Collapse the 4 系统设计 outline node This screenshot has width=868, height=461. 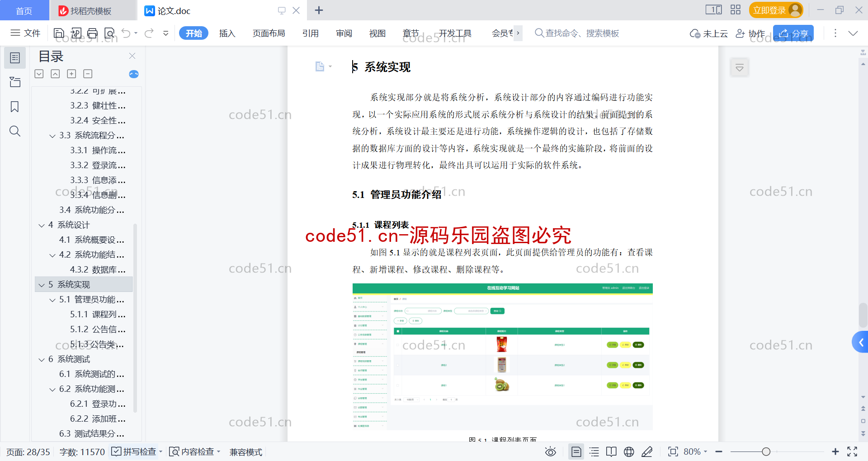(42, 225)
